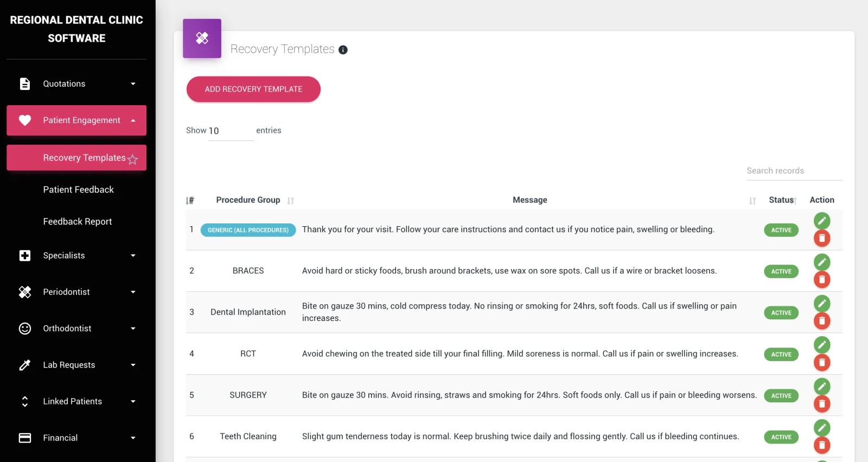Sort by Procedure Group column arrows
Screen dimensions: 868x462
pyautogui.click(x=291, y=201)
